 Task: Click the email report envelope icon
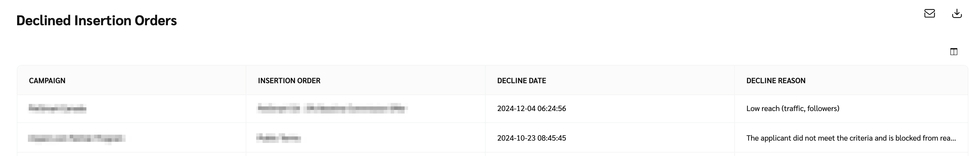(929, 14)
